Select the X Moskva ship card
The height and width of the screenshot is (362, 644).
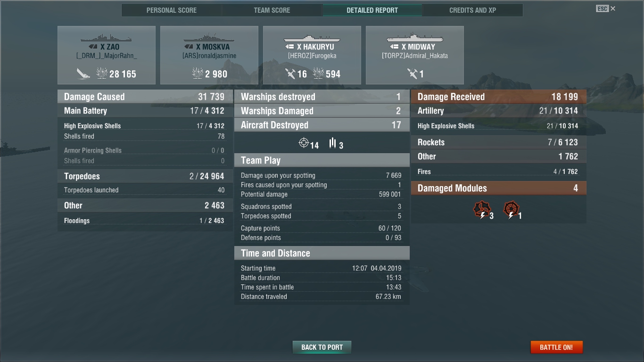coord(209,55)
